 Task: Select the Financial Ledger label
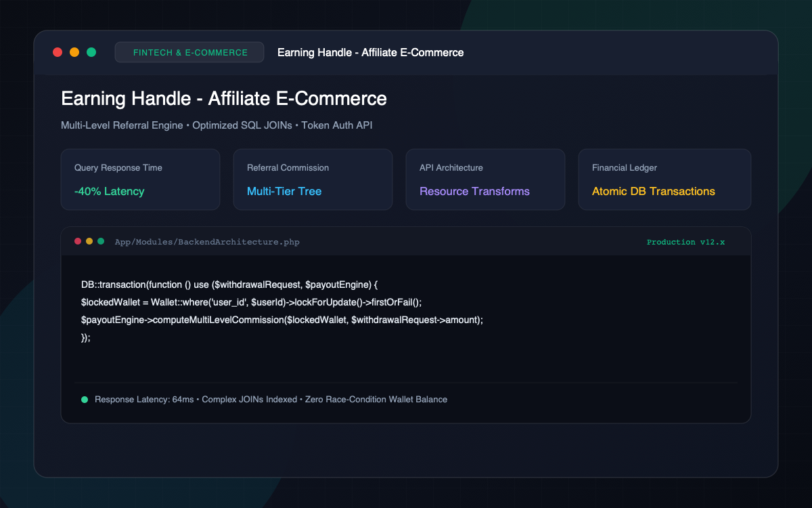point(625,167)
